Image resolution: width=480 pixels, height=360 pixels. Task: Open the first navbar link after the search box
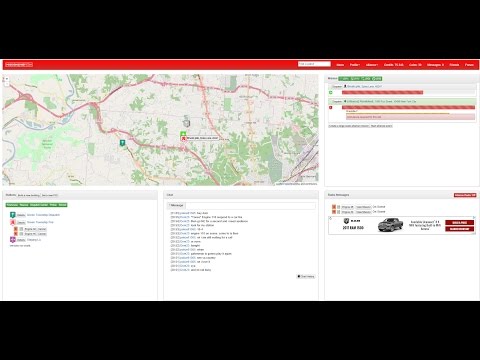(340, 65)
